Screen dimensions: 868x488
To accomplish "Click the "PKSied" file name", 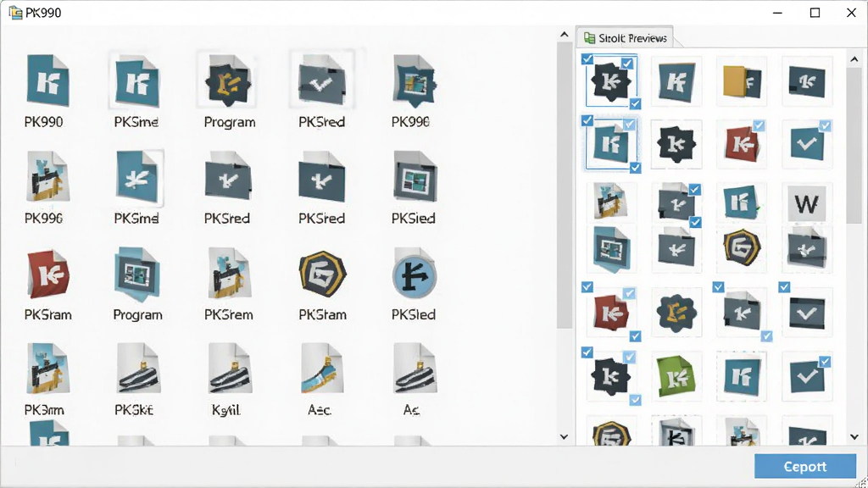I will pos(413,219).
